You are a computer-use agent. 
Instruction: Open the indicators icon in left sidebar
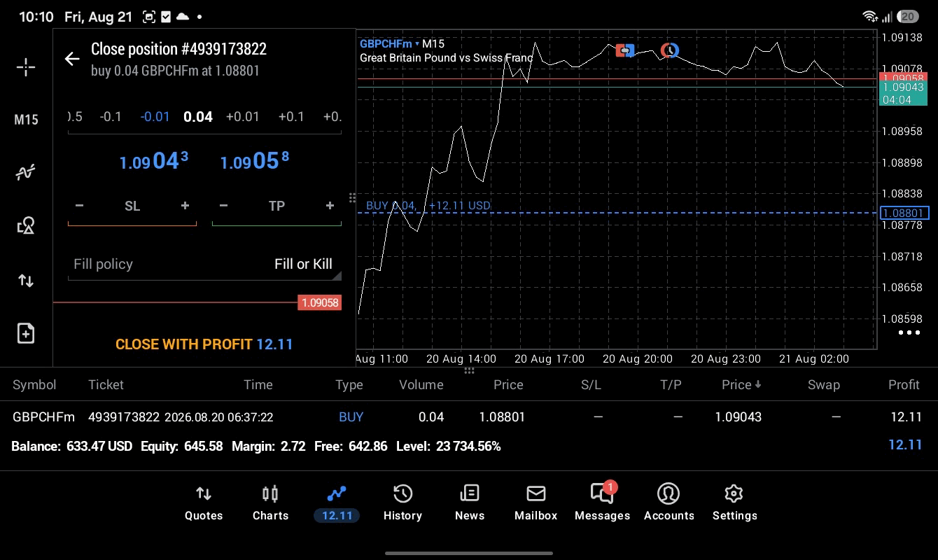(26, 172)
